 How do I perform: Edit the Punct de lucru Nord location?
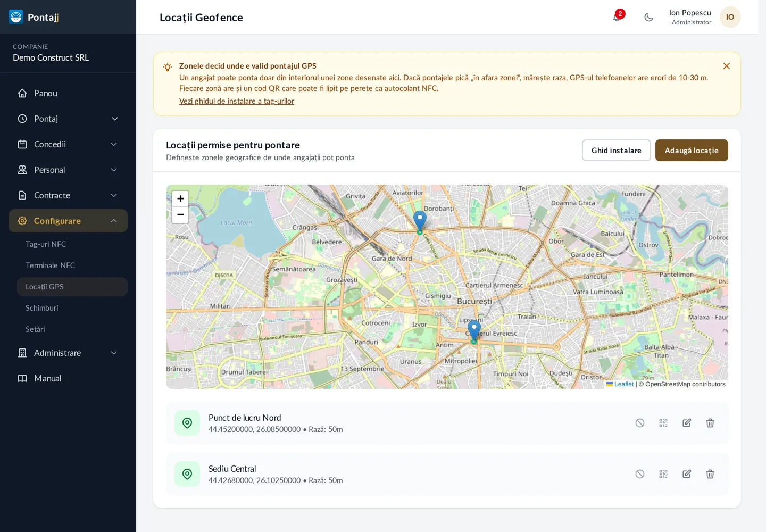click(687, 423)
